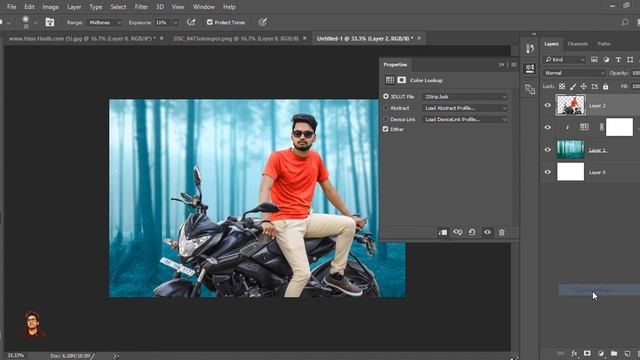Uncheck the Dither checkbox

(x=386, y=129)
